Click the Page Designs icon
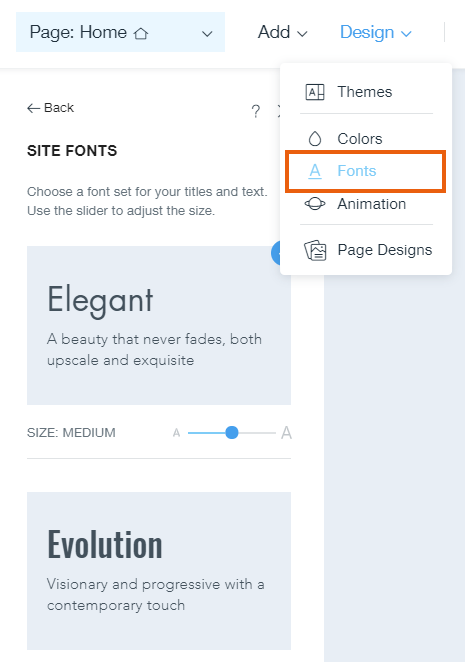The image size is (465, 662). click(315, 250)
